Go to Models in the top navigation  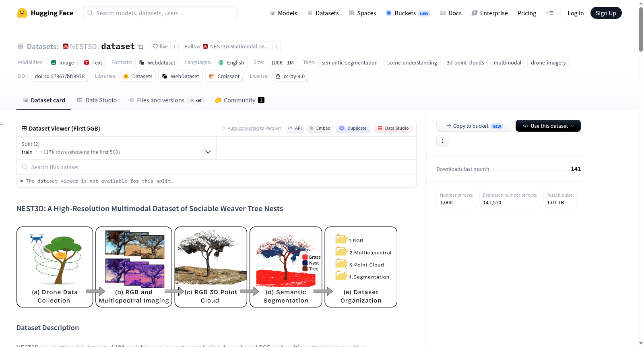point(283,13)
